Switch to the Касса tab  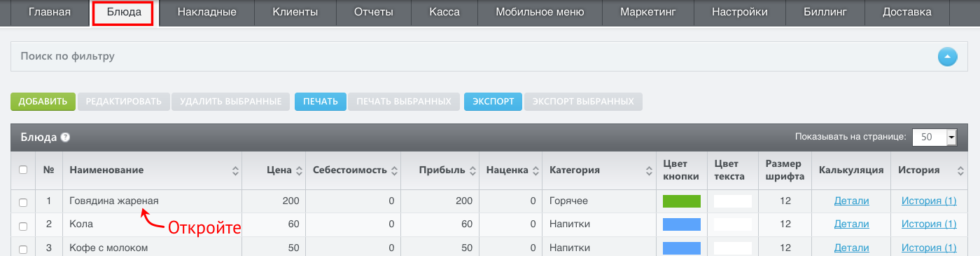point(444,12)
